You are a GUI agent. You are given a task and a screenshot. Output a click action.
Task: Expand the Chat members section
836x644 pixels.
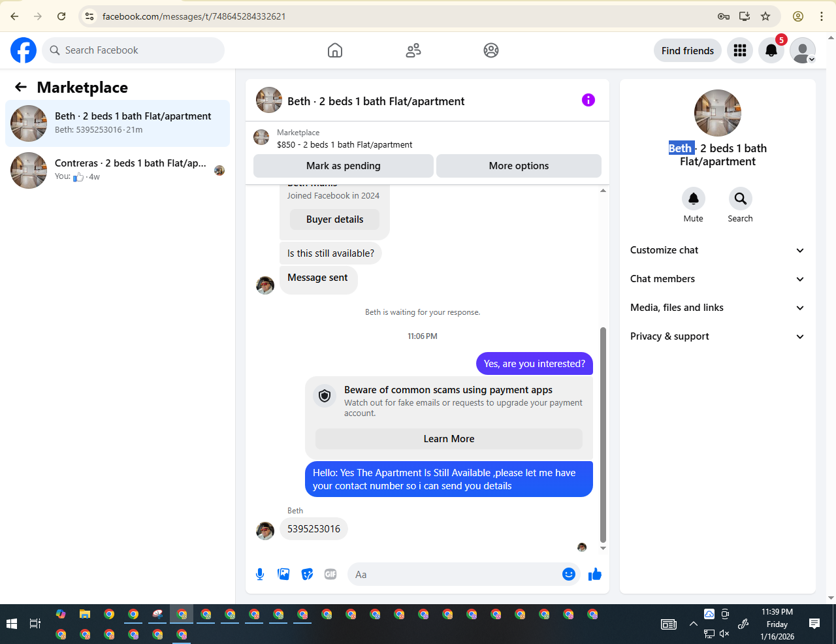click(x=717, y=279)
